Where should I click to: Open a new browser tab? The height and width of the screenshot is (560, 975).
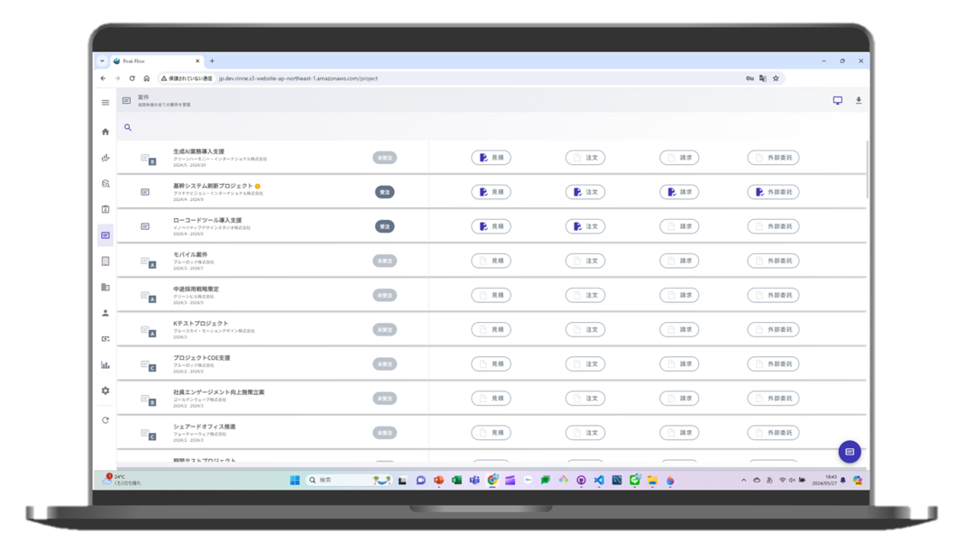coord(212,61)
